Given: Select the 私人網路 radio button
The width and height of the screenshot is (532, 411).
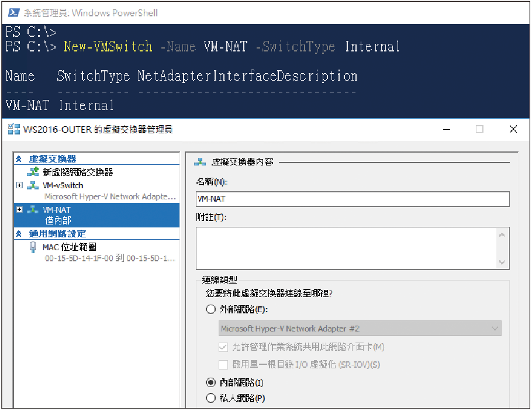Looking at the screenshot, I should (210, 398).
